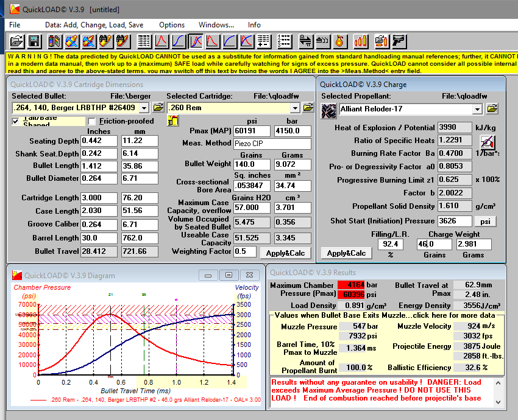The height and width of the screenshot is (420, 518).
Task: Click the pencil icon beside Ratio of Specific Heats
Action: [488, 142]
